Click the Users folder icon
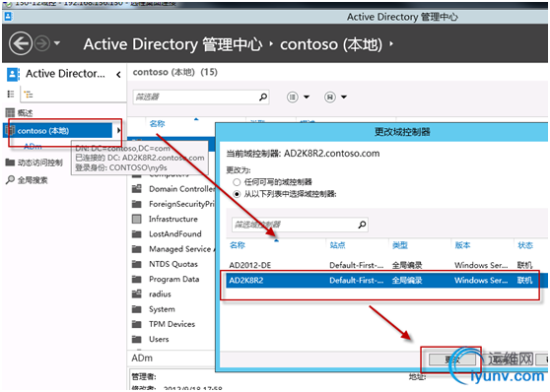Screen dimensions: 550x392 coord(136,339)
